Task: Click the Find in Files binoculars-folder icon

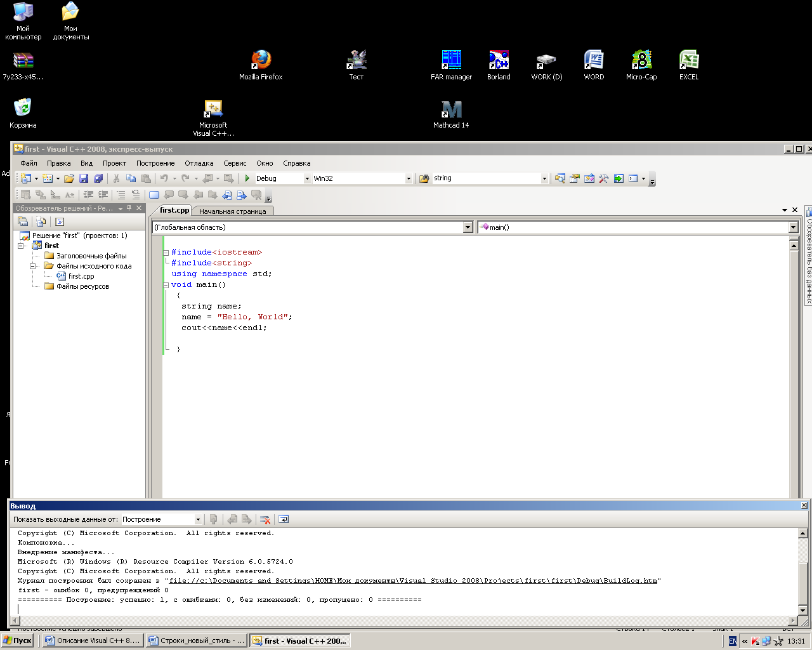Action: click(424, 178)
